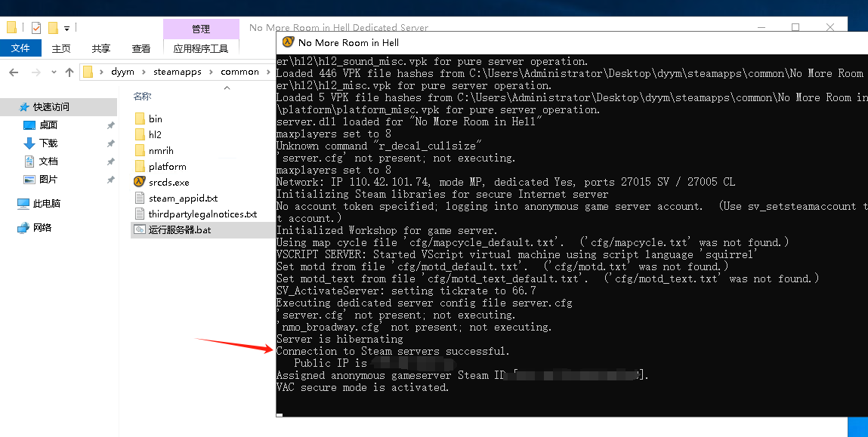Click the Explorer title 'No More Room in Hell Dedicated Server'
The width and height of the screenshot is (868, 437).
pos(338,28)
